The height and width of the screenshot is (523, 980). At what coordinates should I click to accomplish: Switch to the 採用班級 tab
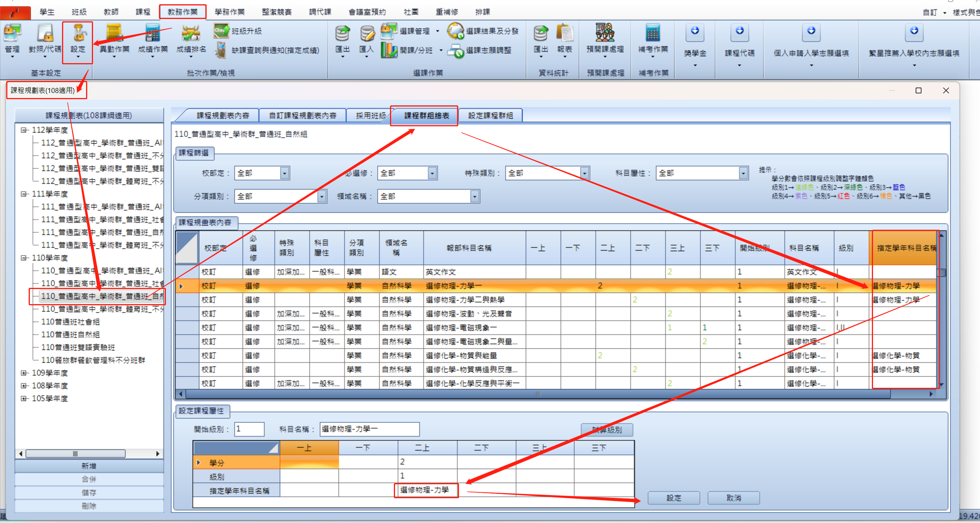click(371, 115)
